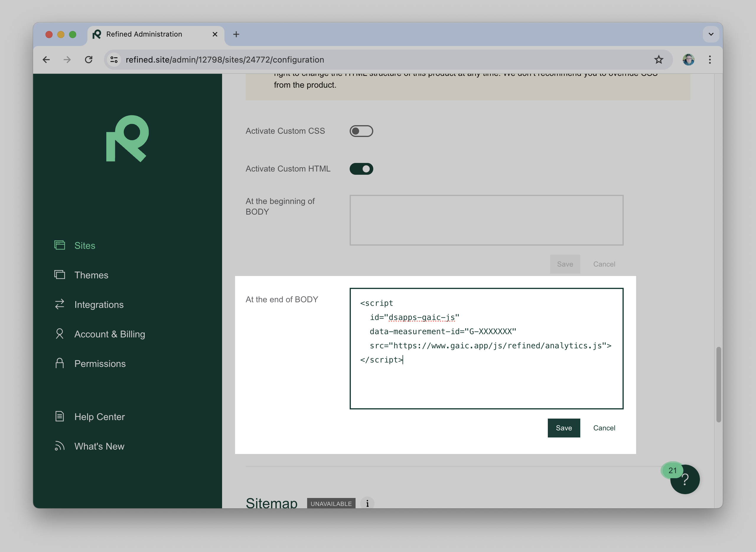Toggle the Activate Custom HTML switch

(361, 169)
